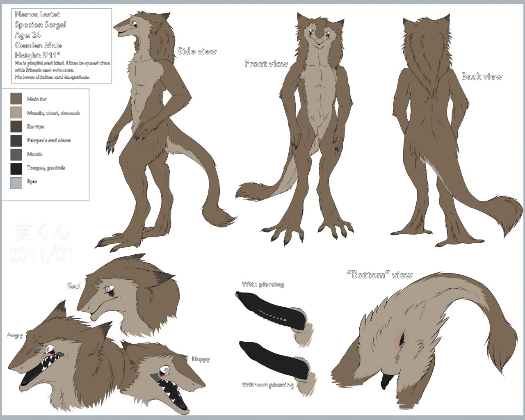Pick the Muzzle, chest, stomach color swatch
This screenshot has height=420, width=525.
point(16,112)
